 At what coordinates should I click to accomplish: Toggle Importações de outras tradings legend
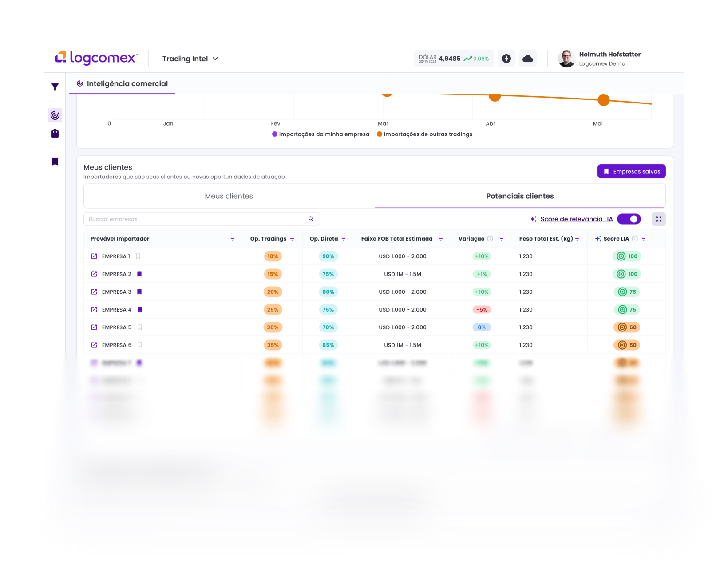(x=424, y=134)
